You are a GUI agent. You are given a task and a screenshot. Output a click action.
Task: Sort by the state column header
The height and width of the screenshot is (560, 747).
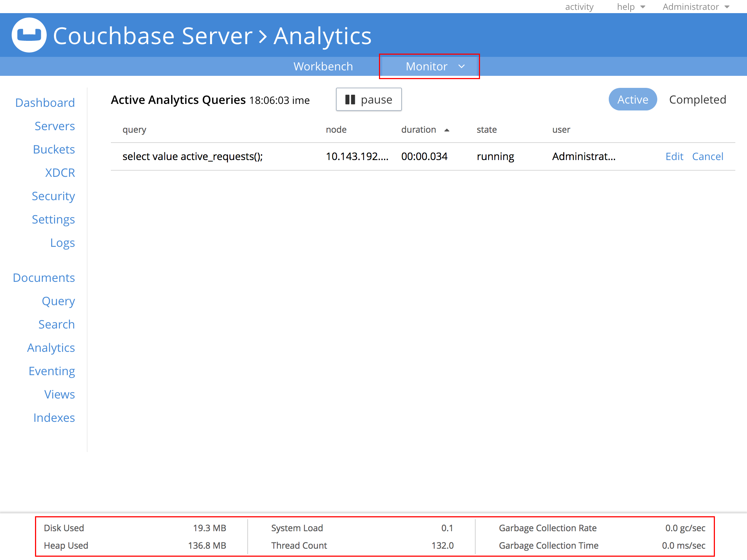[x=487, y=130]
